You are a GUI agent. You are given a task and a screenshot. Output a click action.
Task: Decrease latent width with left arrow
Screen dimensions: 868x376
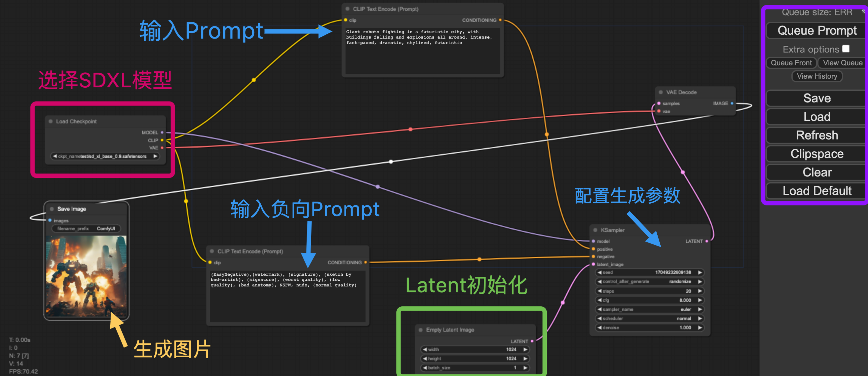pyautogui.click(x=425, y=349)
